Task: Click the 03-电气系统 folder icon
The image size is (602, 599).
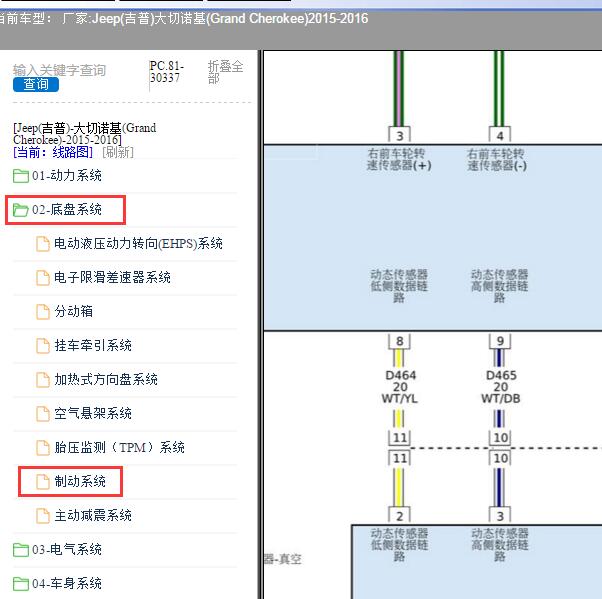Action: click(x=21, y=550)
